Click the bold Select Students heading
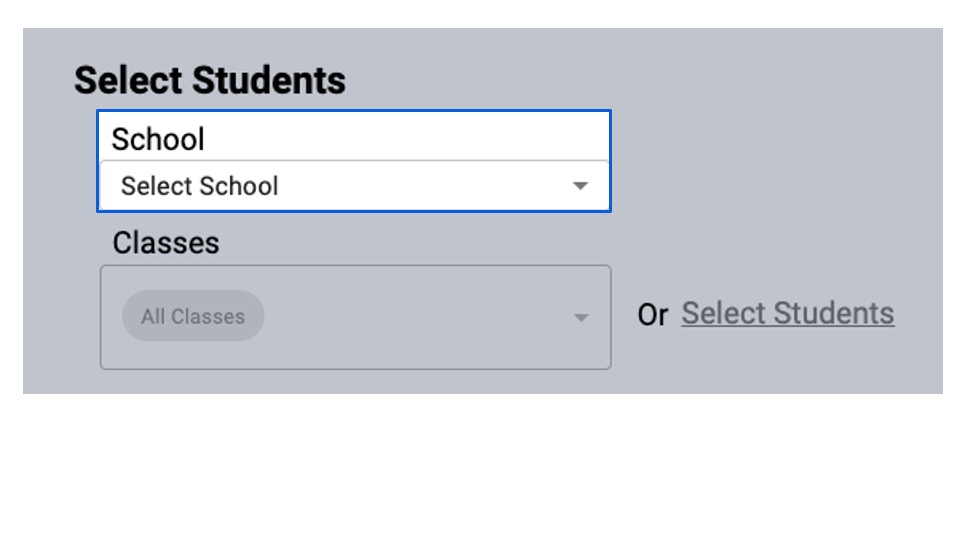 point(210,80)
